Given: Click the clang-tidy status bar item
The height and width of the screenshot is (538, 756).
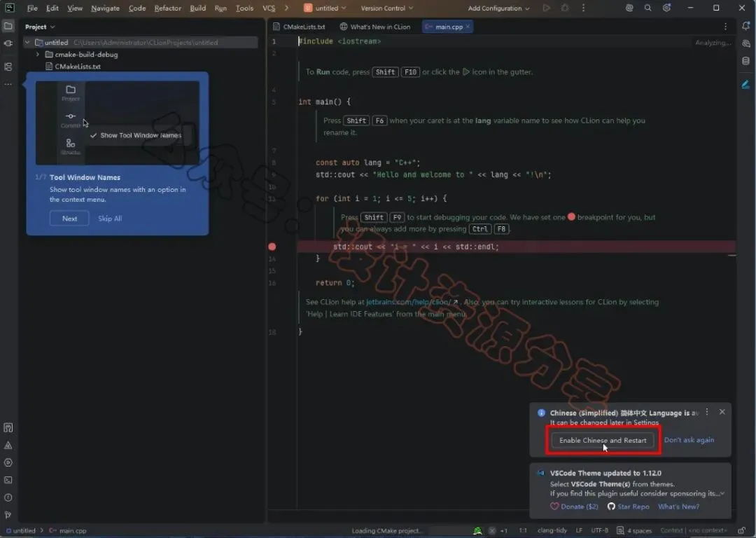Looking at the screenshot, I should [552, 531].
